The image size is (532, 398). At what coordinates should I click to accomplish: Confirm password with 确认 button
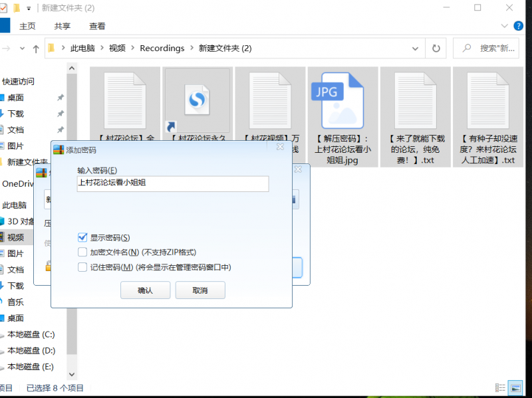pyautogui.click(x=145, y=290)
